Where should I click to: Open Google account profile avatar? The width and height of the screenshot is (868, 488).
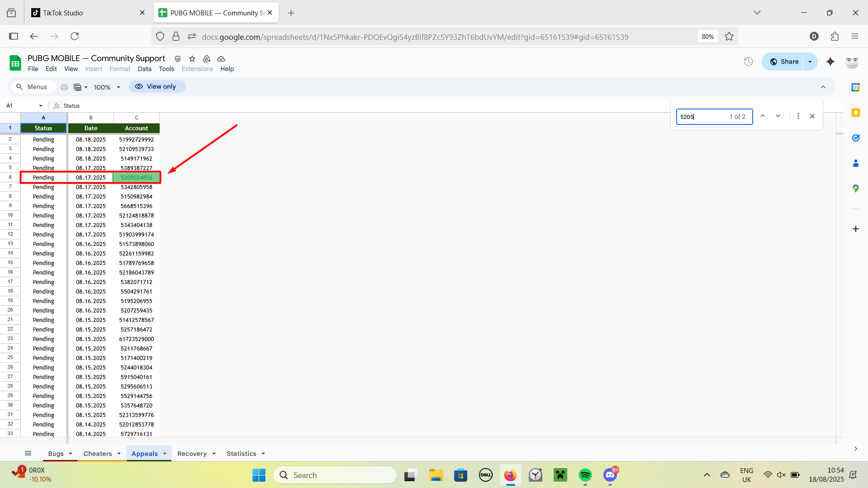pyautogui.click(x=852, y=62)
